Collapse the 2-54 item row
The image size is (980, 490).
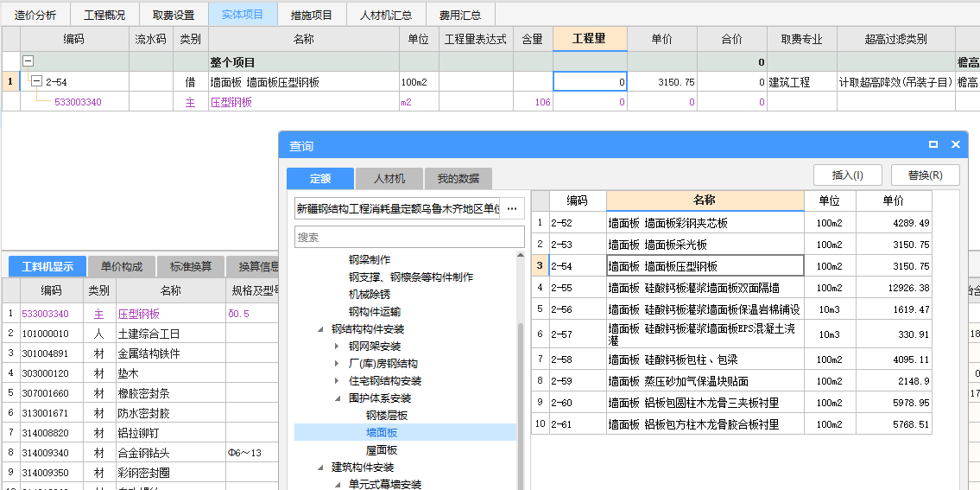click(37, 81)
